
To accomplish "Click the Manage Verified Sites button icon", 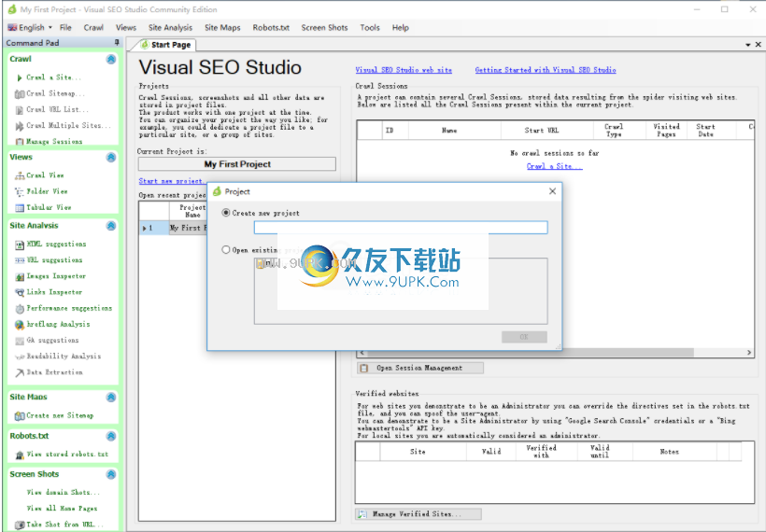I will coord(362,514).
